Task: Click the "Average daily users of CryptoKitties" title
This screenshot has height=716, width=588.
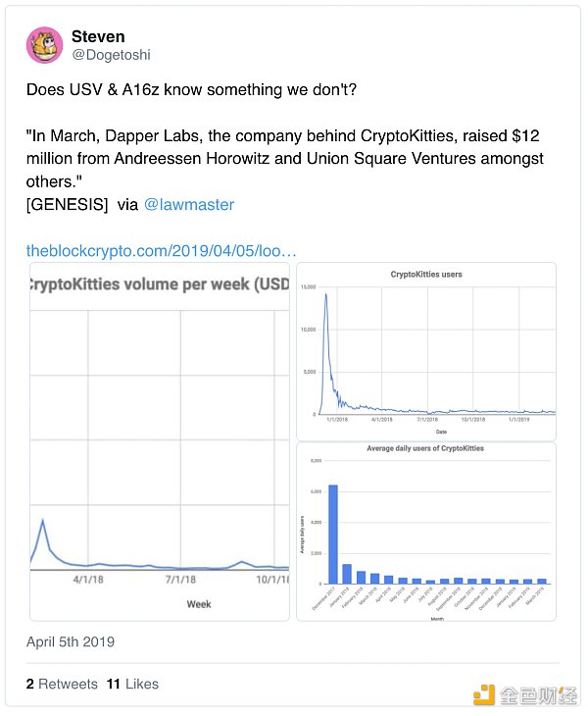Action: 425,448
